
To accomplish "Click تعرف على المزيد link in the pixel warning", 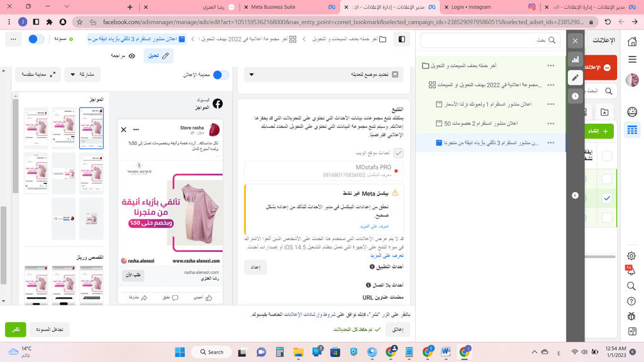I will pos(374,226).
